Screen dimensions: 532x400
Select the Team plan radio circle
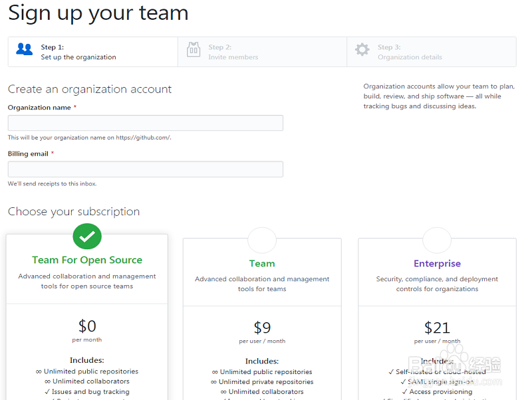point(262,240)
